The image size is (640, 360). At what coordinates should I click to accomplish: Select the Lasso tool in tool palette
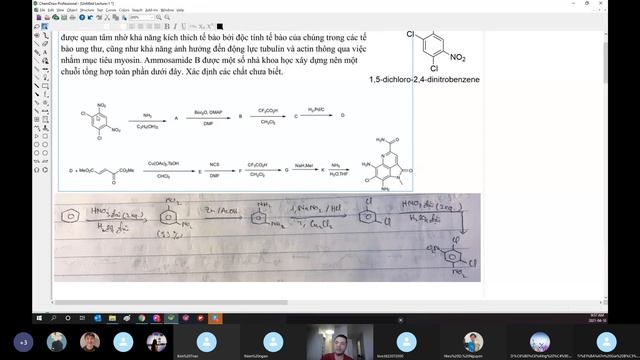(x=37, y=27)
